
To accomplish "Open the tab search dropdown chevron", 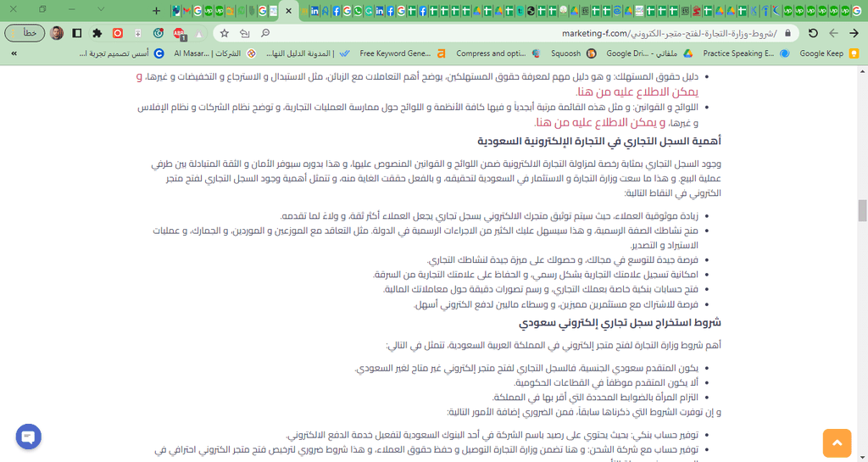I will pos(100,9).
